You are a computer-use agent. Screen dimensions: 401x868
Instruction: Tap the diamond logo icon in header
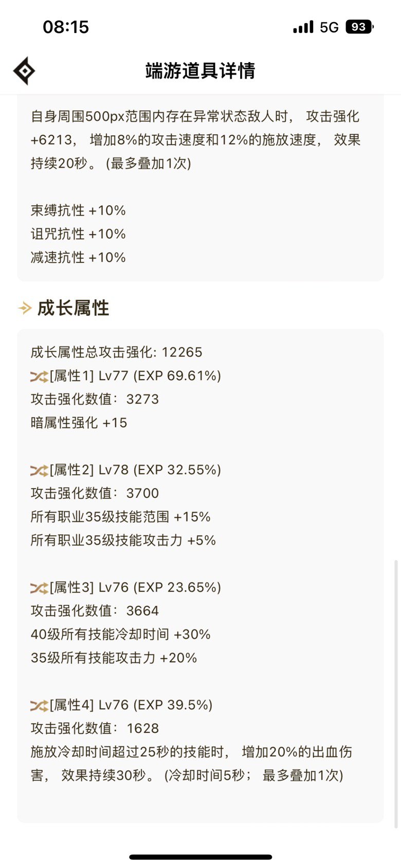point(24,70)
